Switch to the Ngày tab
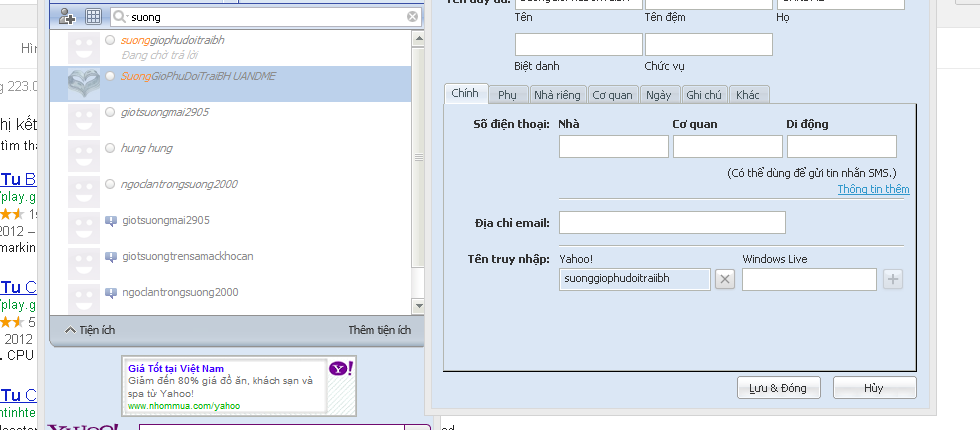Image resolution: width=980 pixels, height=430 pixels. tap(659, 95)
